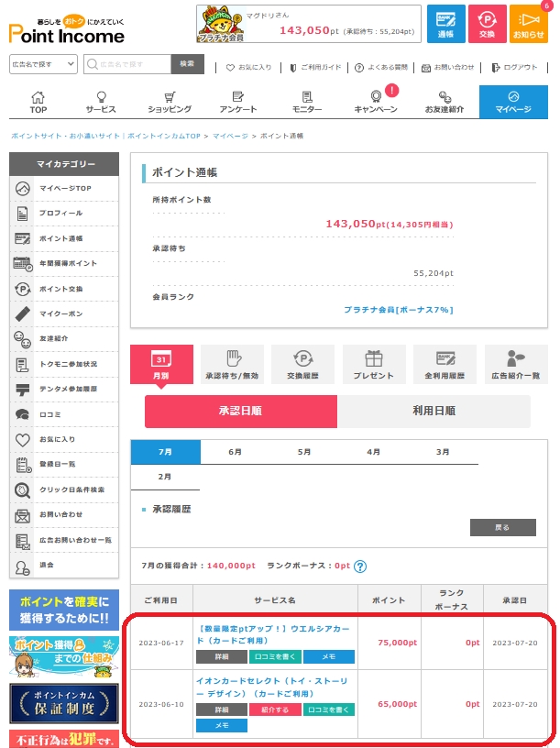Open the アンケート survey menu
Viewport: 560px width, 748px height.
point(238,102)
